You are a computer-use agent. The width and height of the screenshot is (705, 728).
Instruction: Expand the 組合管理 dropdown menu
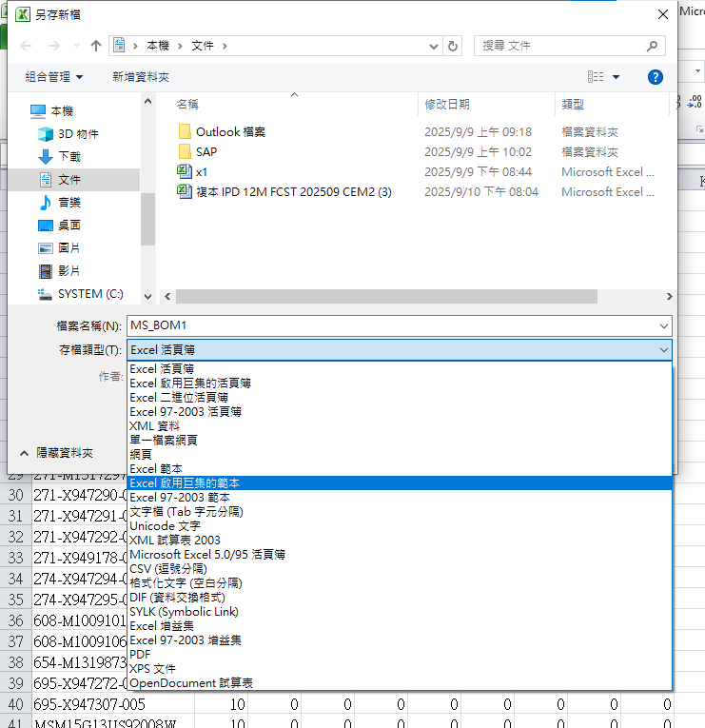(53, 77)
